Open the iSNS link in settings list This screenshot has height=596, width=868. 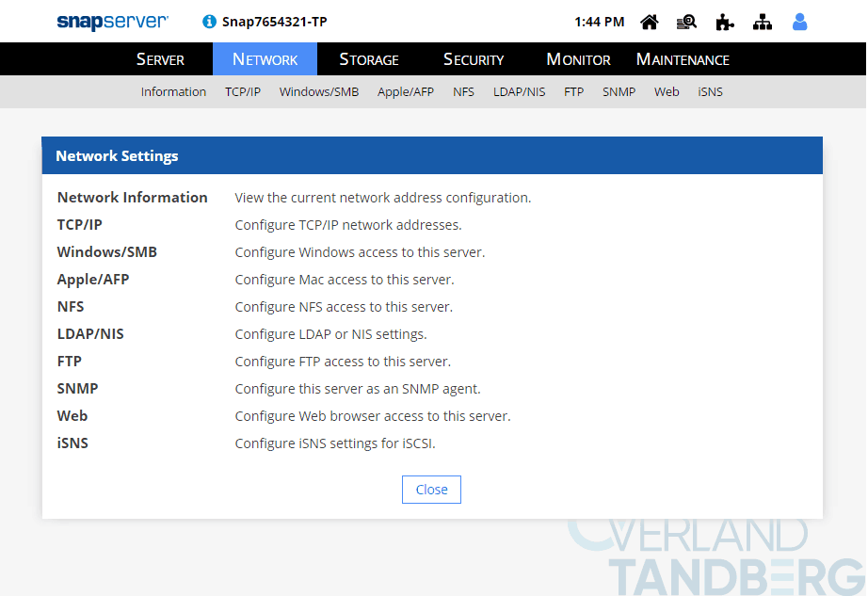(72, 443)
